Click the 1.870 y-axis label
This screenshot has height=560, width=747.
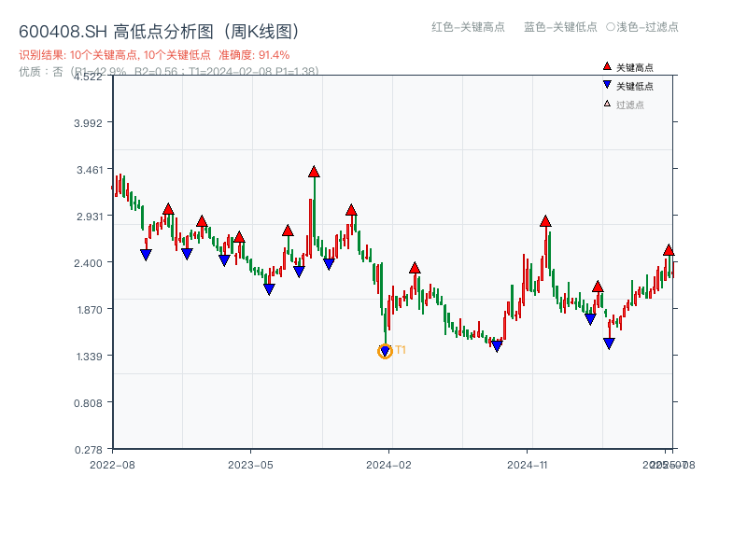coord(90,310)
